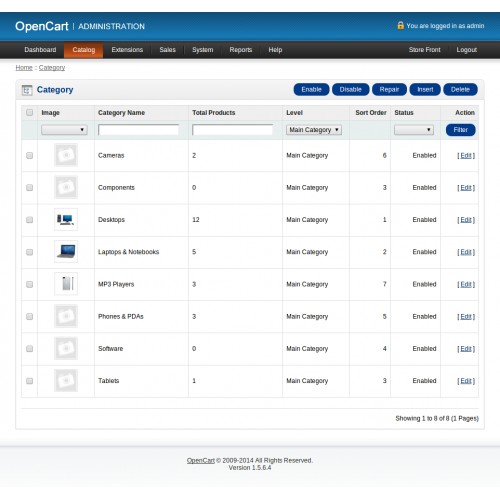This screenshot has height=500, width=500.
Task: Open the Extensions menu
Action: 127,50
